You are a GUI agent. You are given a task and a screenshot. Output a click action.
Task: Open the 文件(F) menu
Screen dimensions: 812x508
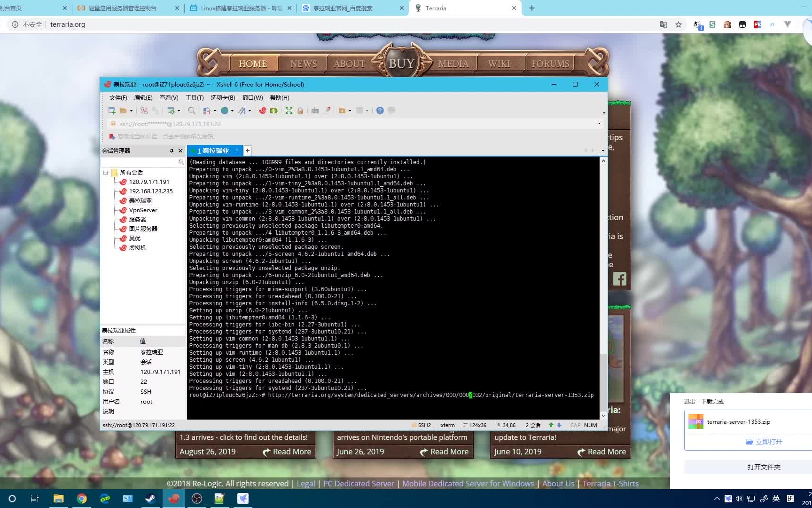pos(118,98)
